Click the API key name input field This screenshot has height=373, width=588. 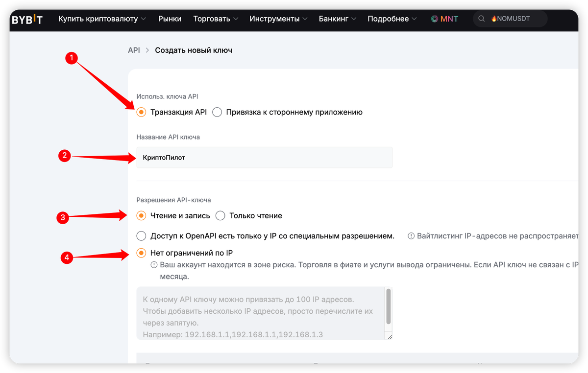264,158
